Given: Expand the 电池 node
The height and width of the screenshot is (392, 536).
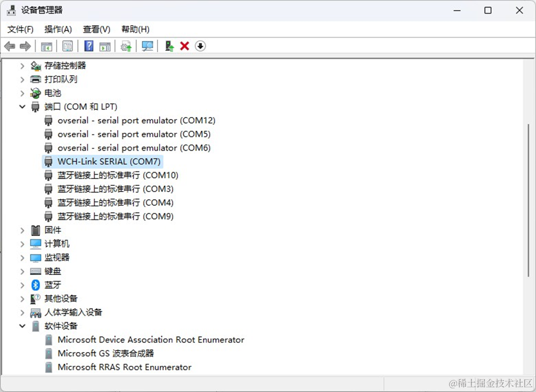Looking at the screenshot, I should pyautogui.click(x=22, y=93).
